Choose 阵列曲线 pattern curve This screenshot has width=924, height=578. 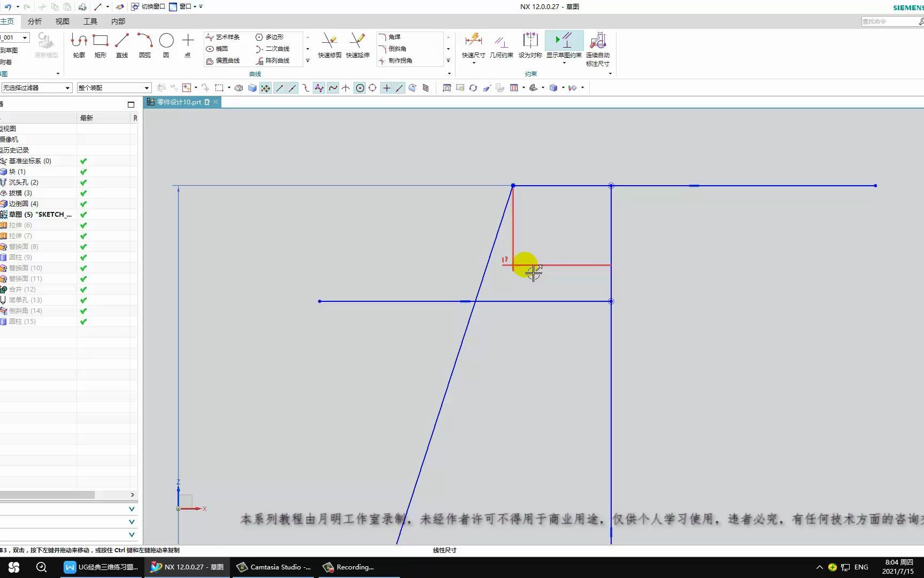(273, 61)
